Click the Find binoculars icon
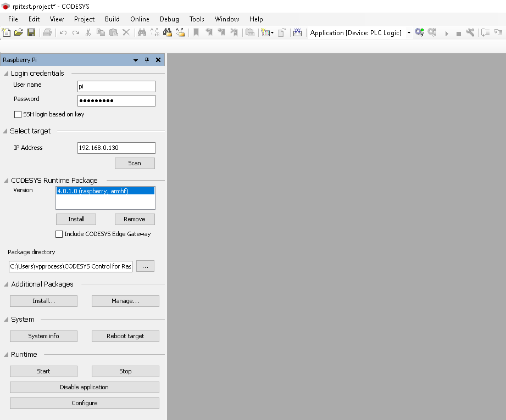 pos(142,32)
